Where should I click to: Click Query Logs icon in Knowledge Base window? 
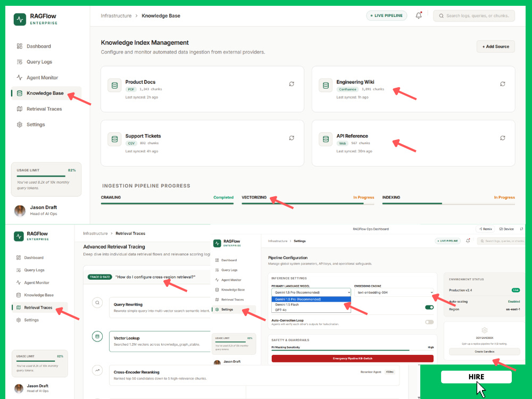[x=20, y=62]
